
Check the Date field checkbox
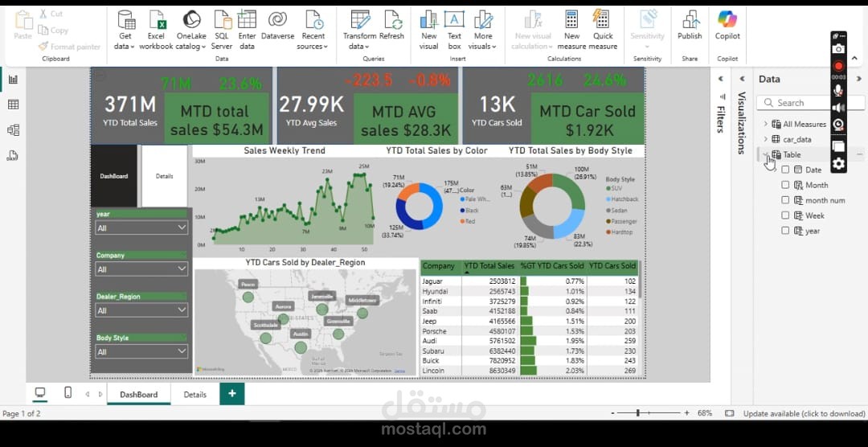(785, 170)
